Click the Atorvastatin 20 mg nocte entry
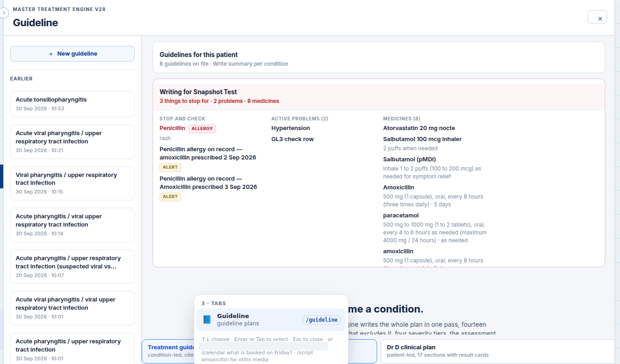This screenshot has width=620, height=364. 419,128
